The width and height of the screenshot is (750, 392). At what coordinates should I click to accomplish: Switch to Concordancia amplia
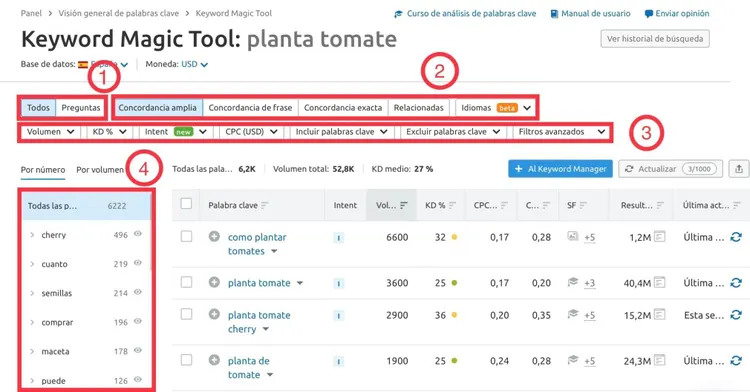point(157,108)
